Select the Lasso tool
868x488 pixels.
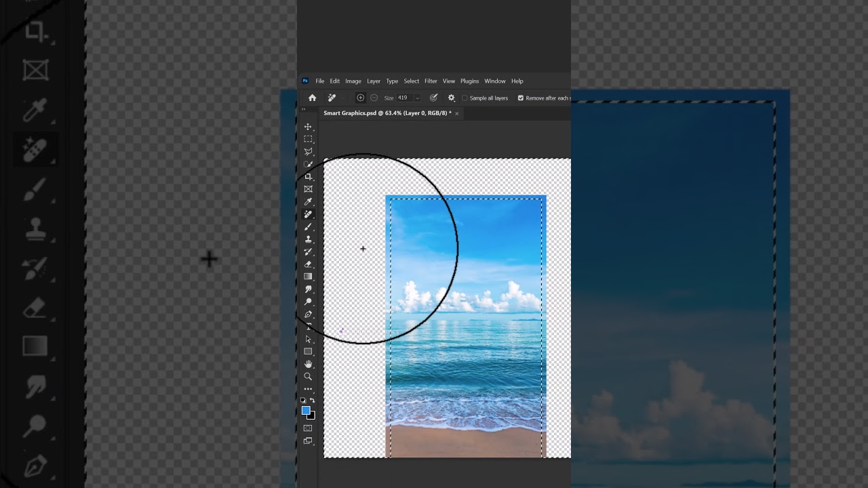click(x=309, y=152)
